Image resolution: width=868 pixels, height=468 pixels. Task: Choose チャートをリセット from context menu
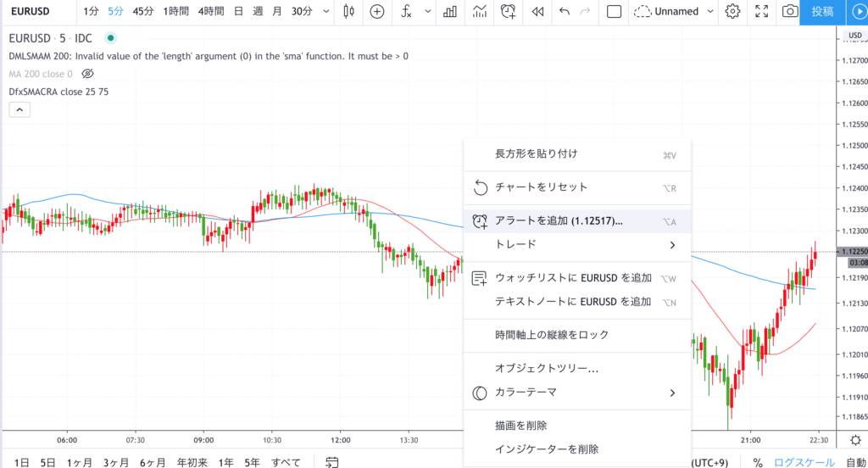(x=541, y=187)
